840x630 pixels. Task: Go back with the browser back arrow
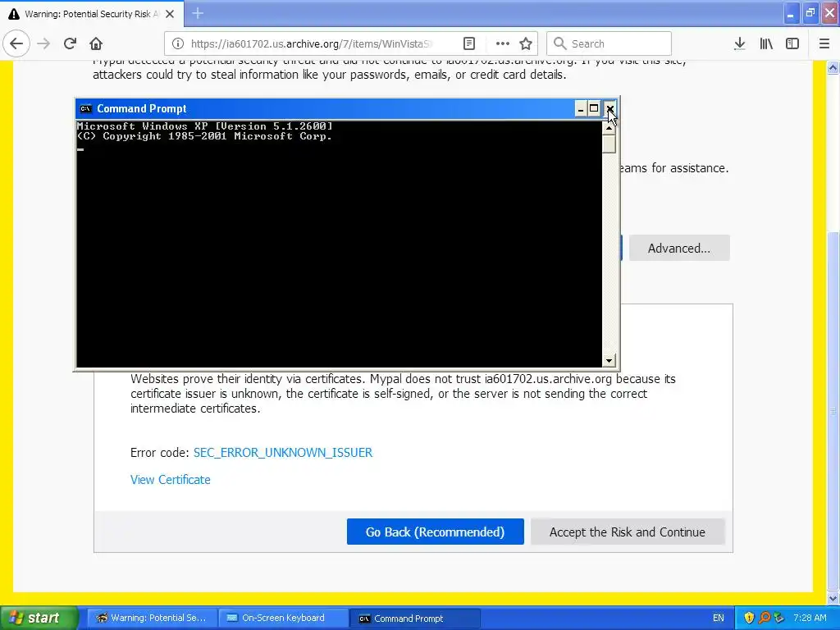tap(16, 43)
